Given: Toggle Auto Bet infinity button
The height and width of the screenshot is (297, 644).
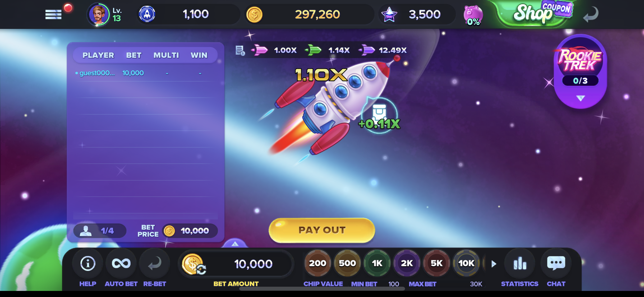Looking at the screenshot, I should click(121, 263).
